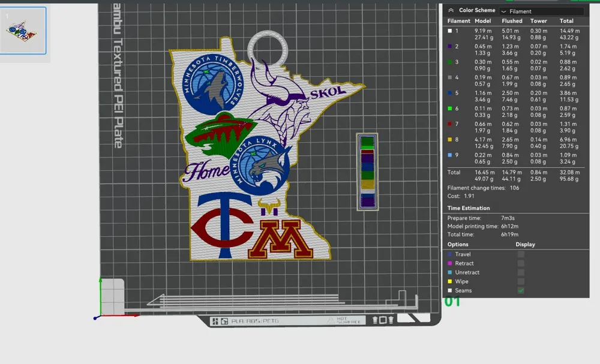600x364 pixels.
Task: Click the Model printing time 6h12m
Action: coord(509,226)
